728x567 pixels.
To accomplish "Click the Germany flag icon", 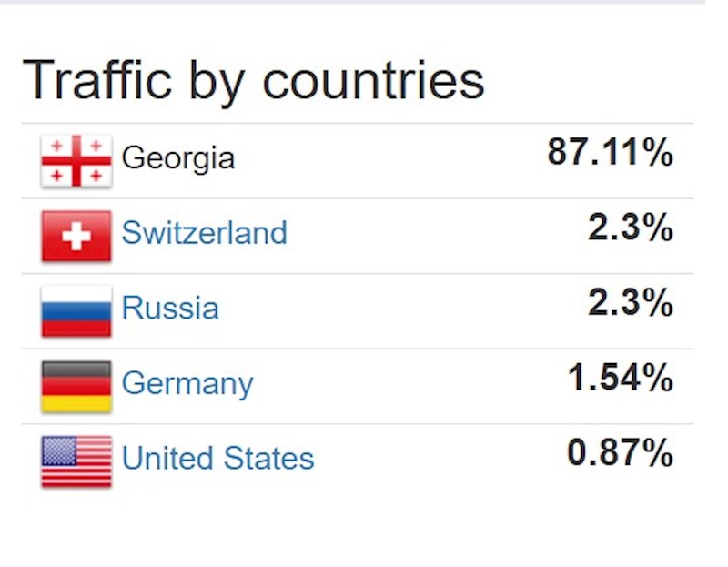I will tap(76, 387).
